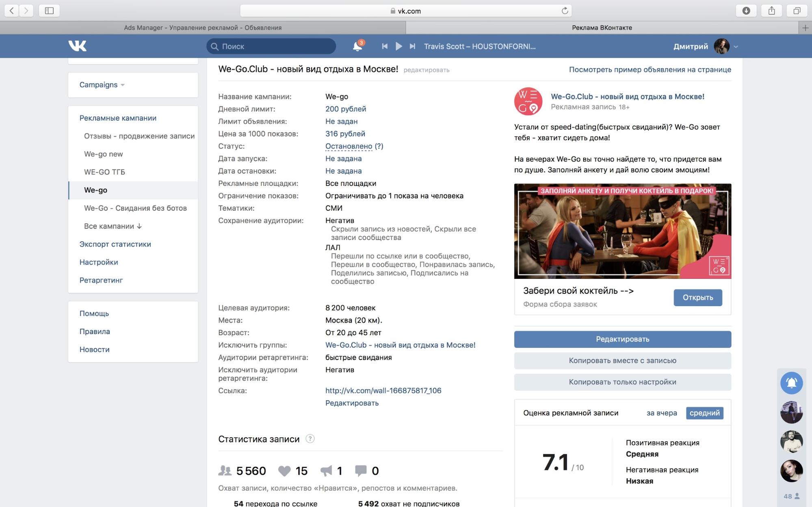
Task: Open Safari downloads icon
Action: pyautogui.click(x=746, y=11)
